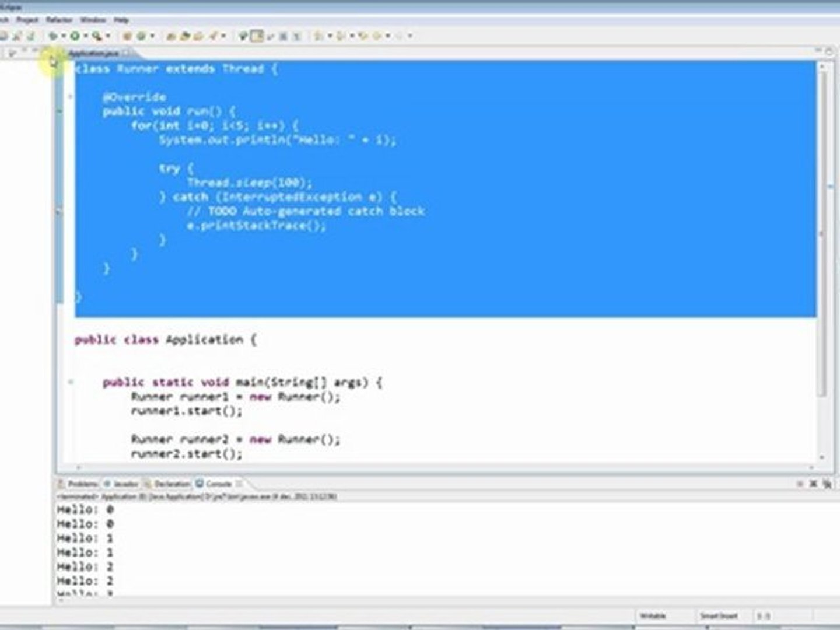Maximize the editor area icon
Viewport: 840px width, 630px height.
pos(829,51)
